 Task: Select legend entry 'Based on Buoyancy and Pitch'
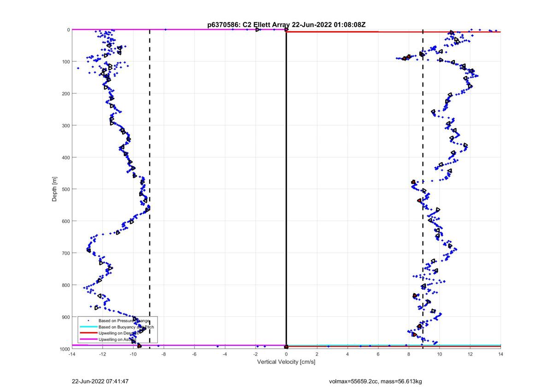(x=126, y=327)
